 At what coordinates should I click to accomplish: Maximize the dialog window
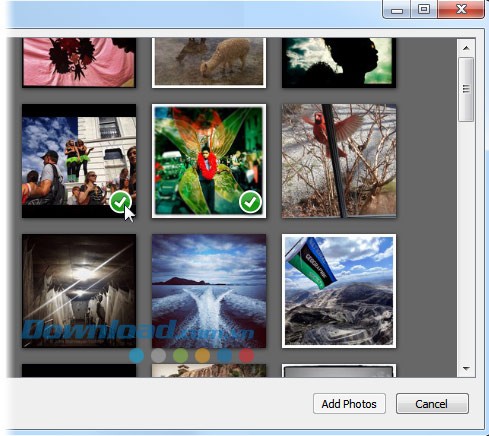click(424, 9)
